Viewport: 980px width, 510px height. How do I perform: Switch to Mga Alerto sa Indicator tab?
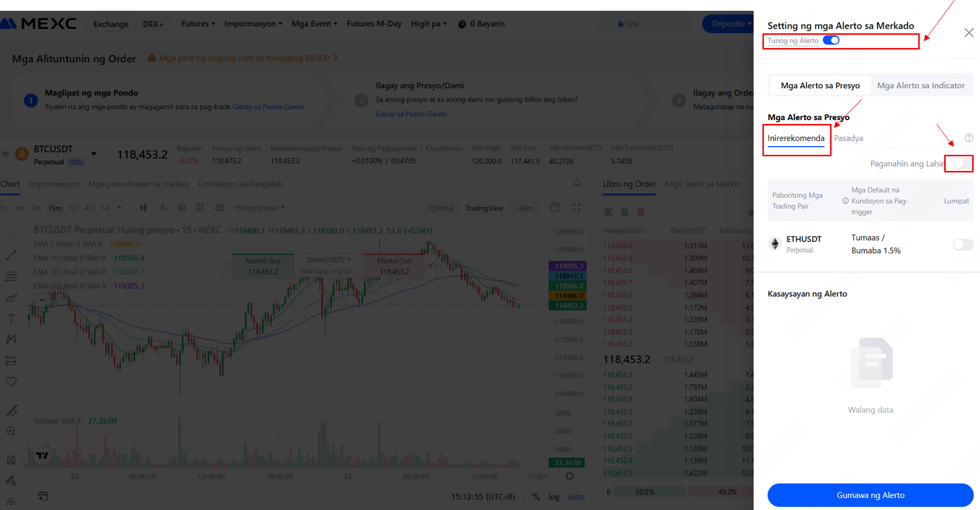click(x=921, y=86)
